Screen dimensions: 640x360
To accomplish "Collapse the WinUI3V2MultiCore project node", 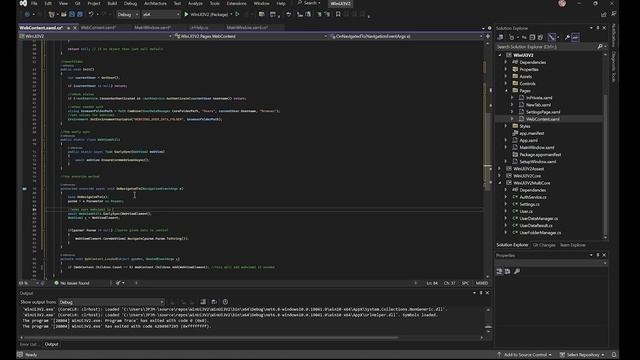I will (500, 183).
